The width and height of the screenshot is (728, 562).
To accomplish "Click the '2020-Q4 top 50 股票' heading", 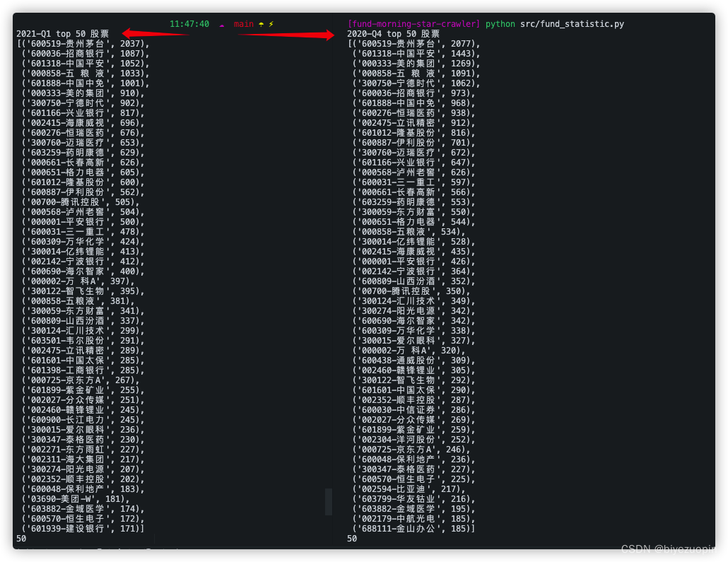I will [x=393, y=34].
